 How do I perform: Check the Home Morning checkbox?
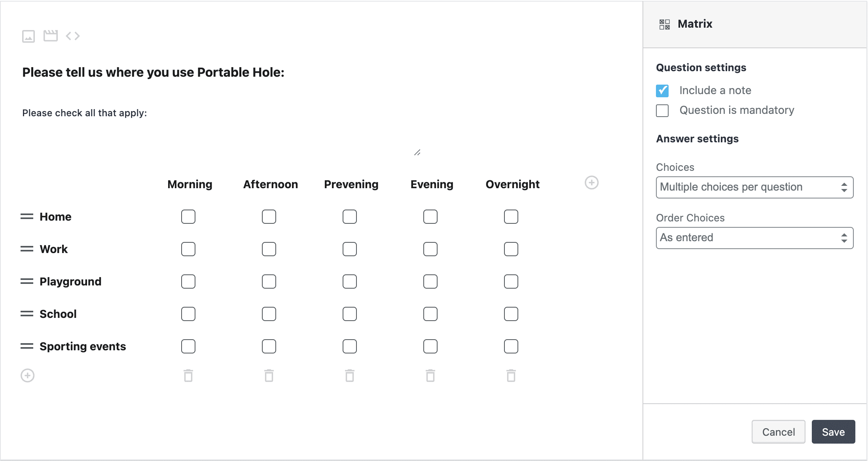coord(188,216)
